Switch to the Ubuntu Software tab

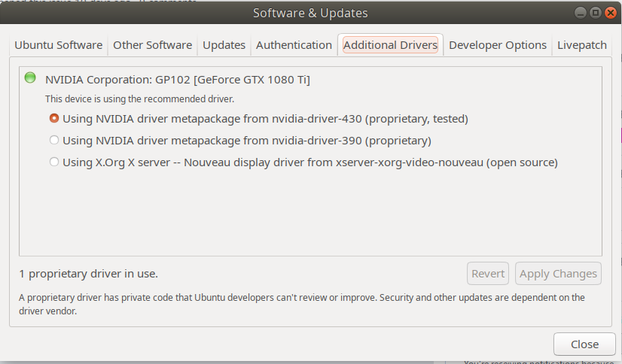[x=59, y=45]
